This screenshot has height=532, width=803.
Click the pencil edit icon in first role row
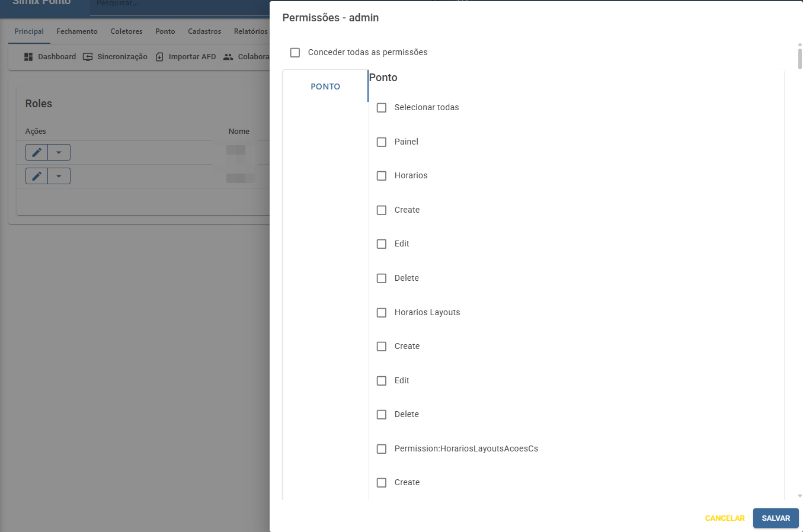pyautogui.click(x=37, y=152)
